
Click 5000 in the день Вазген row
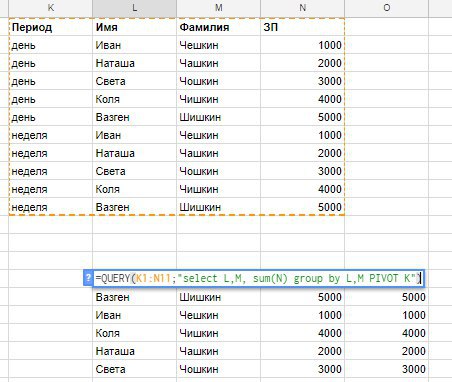click(x=303, y=117)
